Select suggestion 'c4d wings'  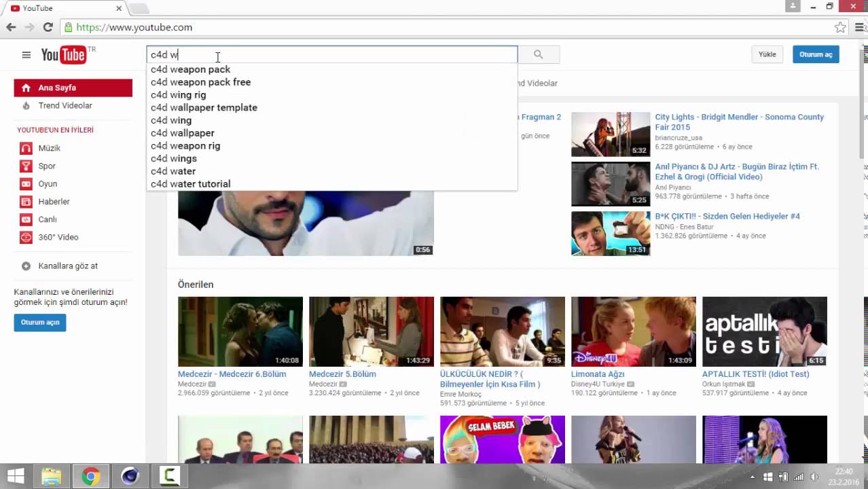[331, 158]
